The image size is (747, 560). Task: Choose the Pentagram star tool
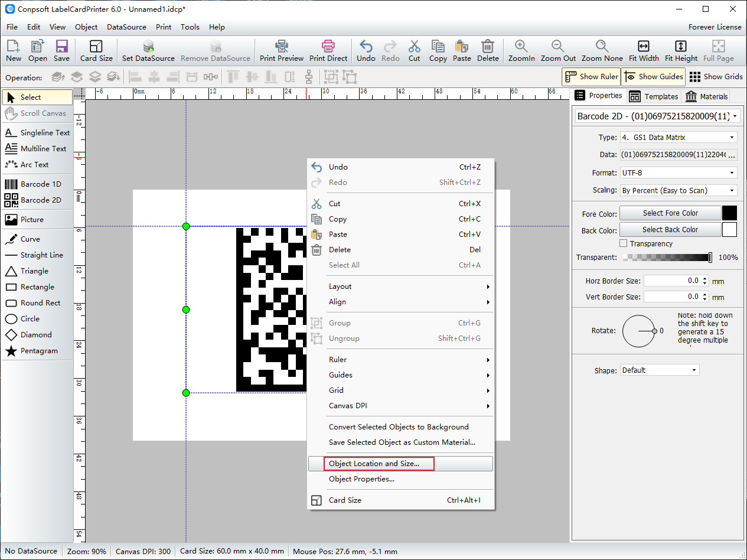pyautogui.click(x=37, y=351)
